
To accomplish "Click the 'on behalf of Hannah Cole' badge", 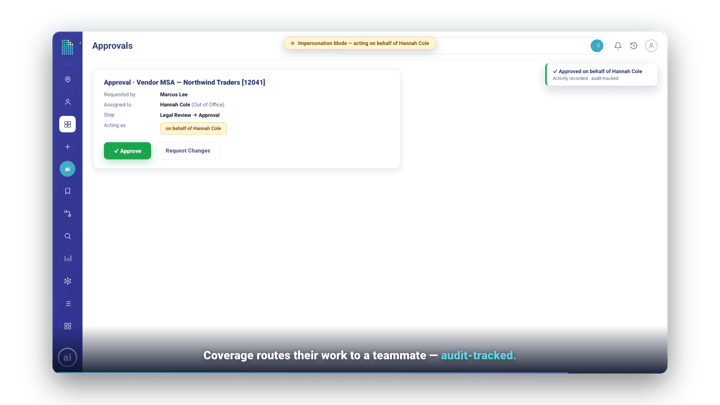I will coord(193,128).
